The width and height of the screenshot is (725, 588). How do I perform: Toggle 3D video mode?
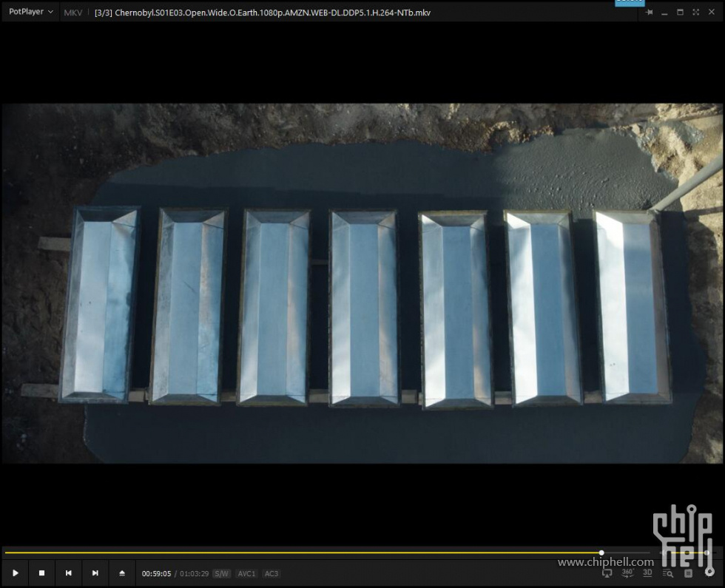tap(647, 572)
